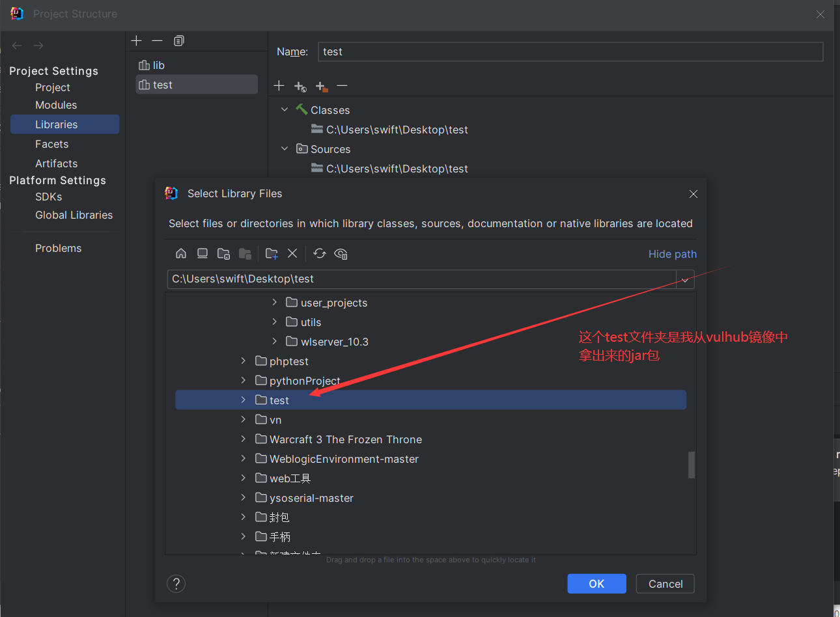
Task: Click the lib library icon entry
Action: (x=145, y=65)
